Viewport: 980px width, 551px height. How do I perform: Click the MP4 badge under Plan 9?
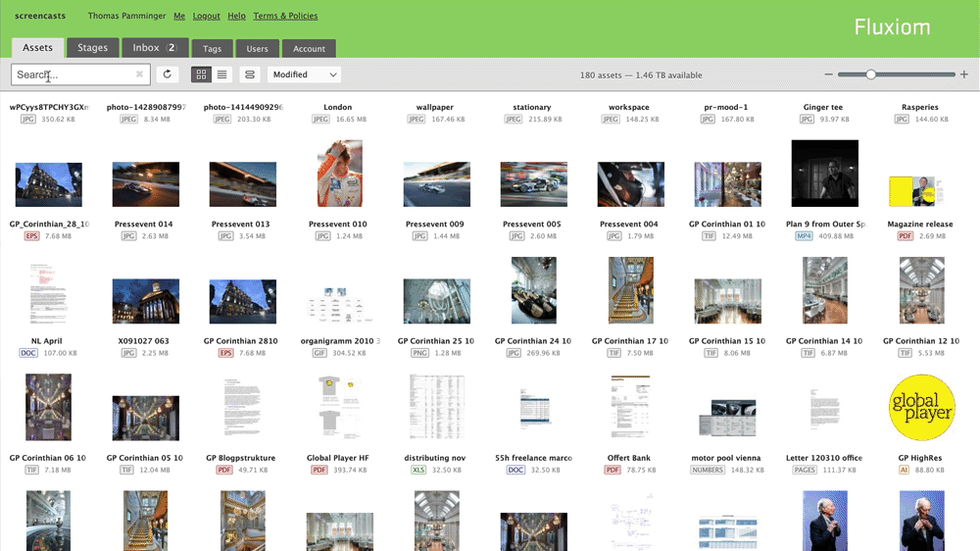pos(804,235)
